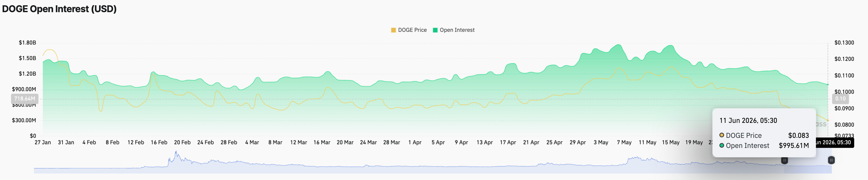The width and height of the screenshot is (868, 180).
Task: Click the 11 Jun 2026, 05:30 tooltip heading
Action: pyautogui.click(x=748, y=121)
